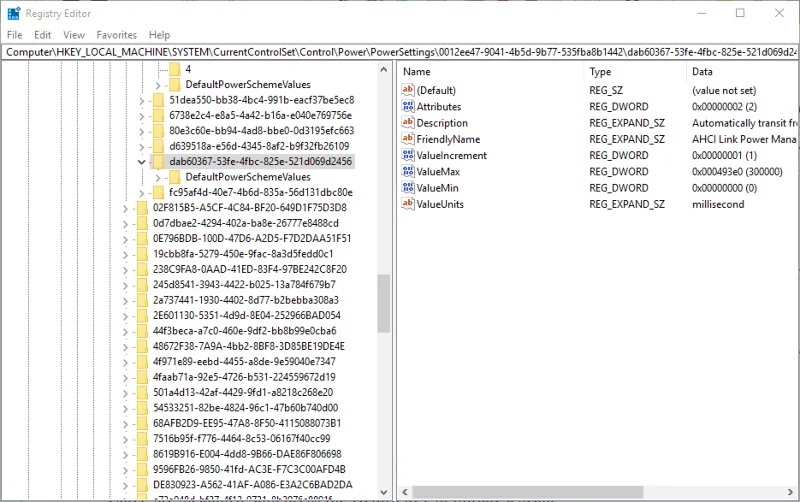Select the ValueMin DWORD icon

(x=408, y=188)
